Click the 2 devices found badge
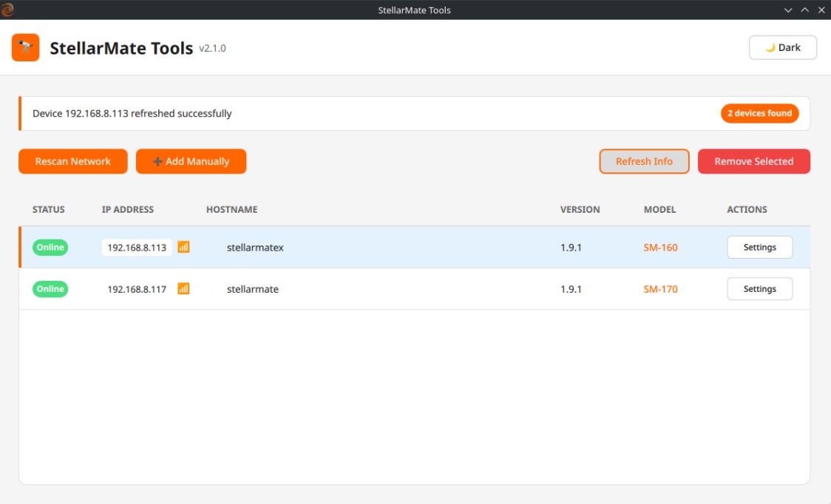 [x=759, y=113]
